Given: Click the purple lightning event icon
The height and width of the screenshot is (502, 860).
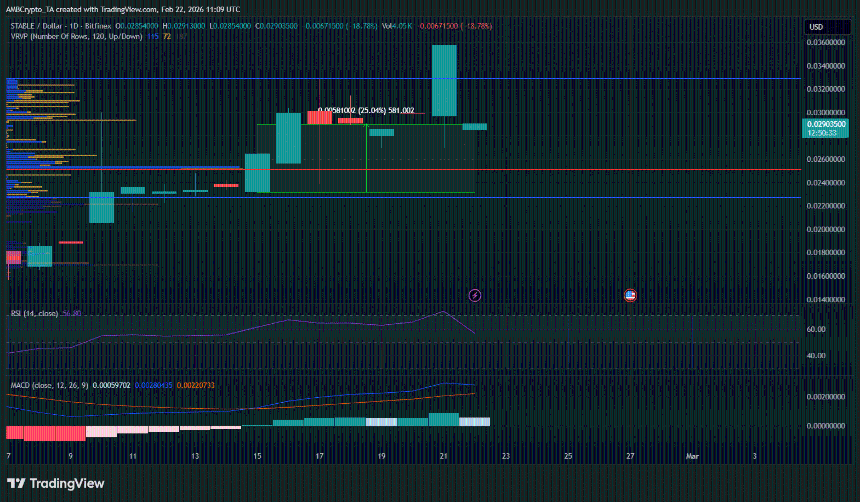Looking at the screenshot, I should click(x=475, y=295).
